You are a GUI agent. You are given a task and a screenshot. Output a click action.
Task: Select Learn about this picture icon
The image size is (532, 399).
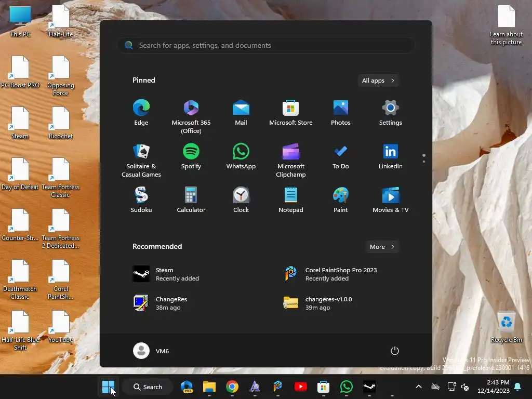[x=506, y=25]
